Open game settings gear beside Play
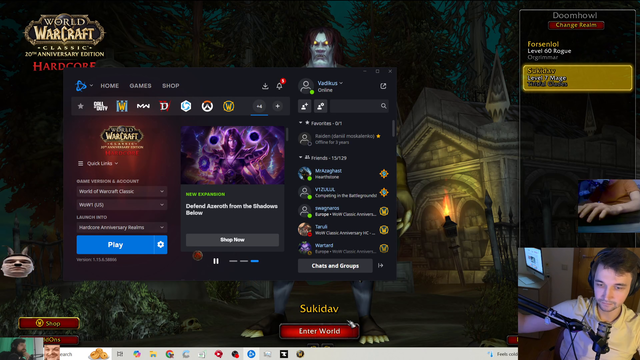The image size is (640, 360). [161, 244]
